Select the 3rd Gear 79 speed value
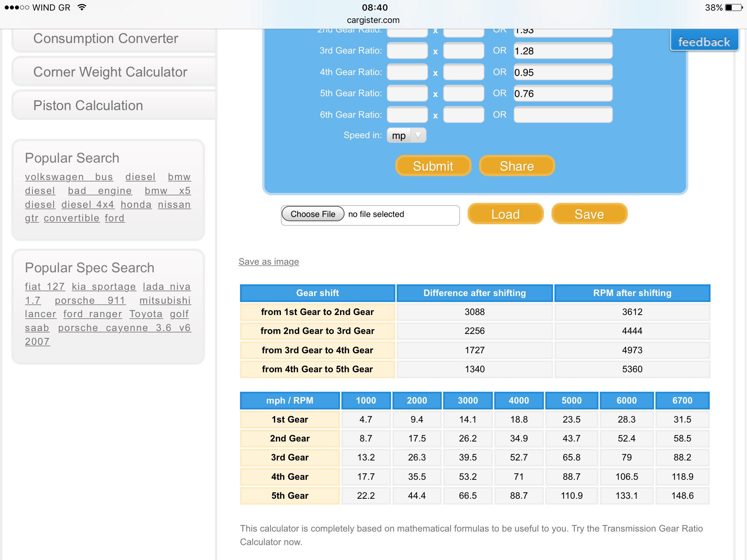The image size is (747, 560). pyautogui.click(x=627, y=458)
